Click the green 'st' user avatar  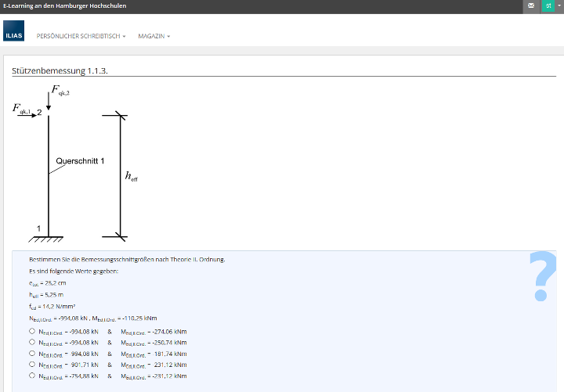pos(548,6)
